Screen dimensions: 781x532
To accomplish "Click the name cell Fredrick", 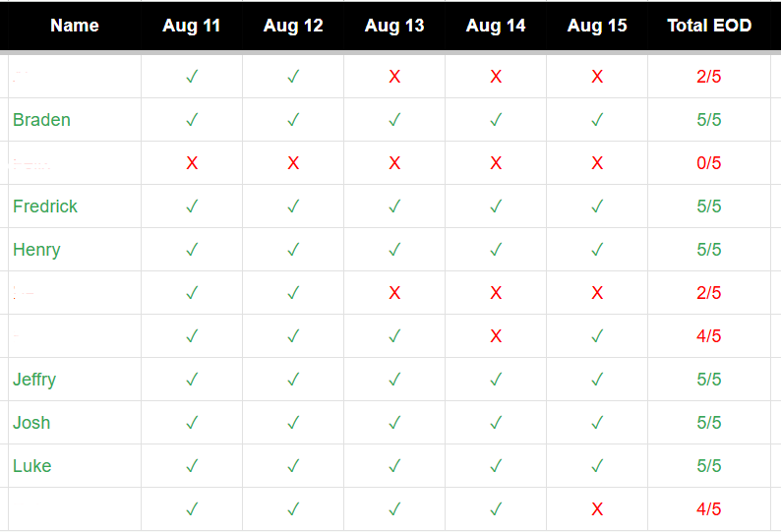I will pyautogui.click(x=45, y=207).
